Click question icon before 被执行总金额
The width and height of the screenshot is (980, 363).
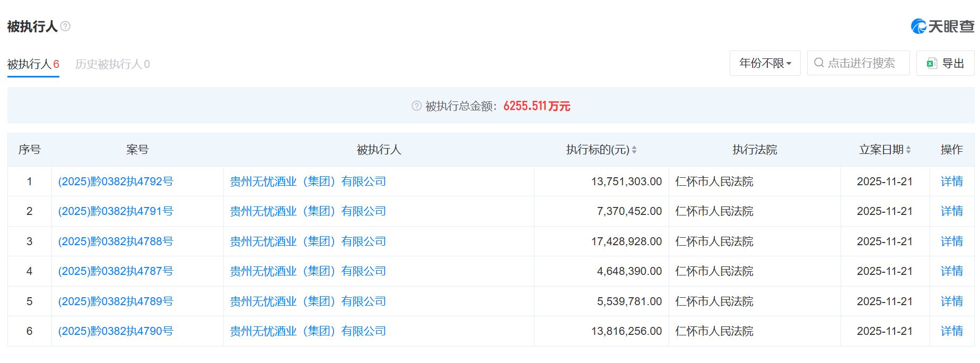[417, 106]
